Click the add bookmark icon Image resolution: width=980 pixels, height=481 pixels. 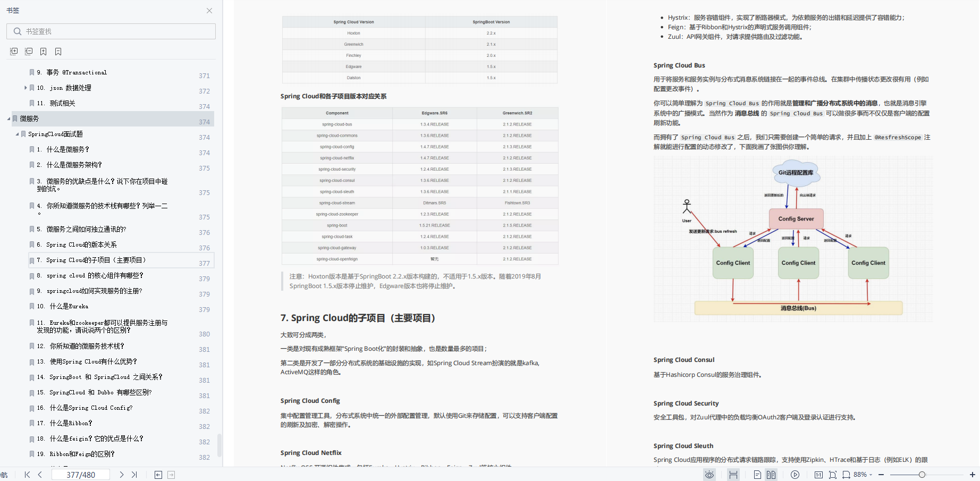44,52
